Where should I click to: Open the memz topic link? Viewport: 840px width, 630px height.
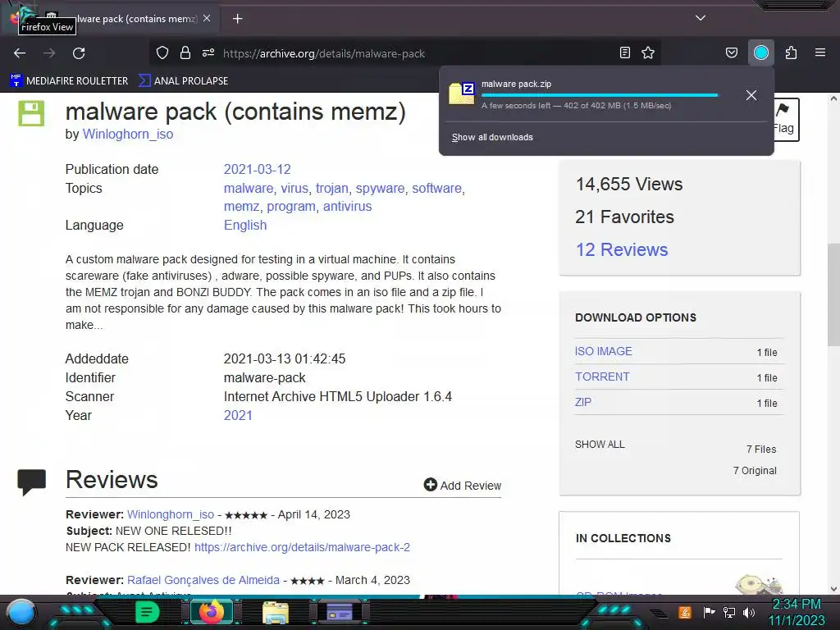tap(242, 206)
